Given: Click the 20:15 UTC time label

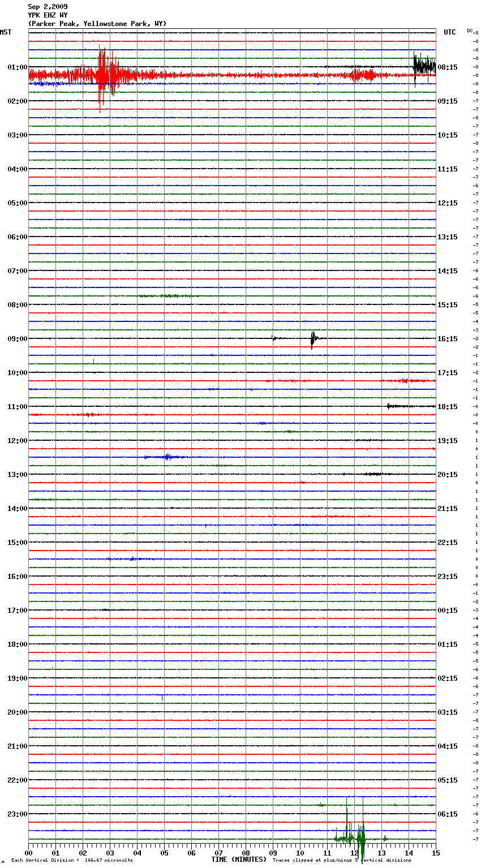Looking at the screenshot, I should pyautogui.click(x=448, y=475).
